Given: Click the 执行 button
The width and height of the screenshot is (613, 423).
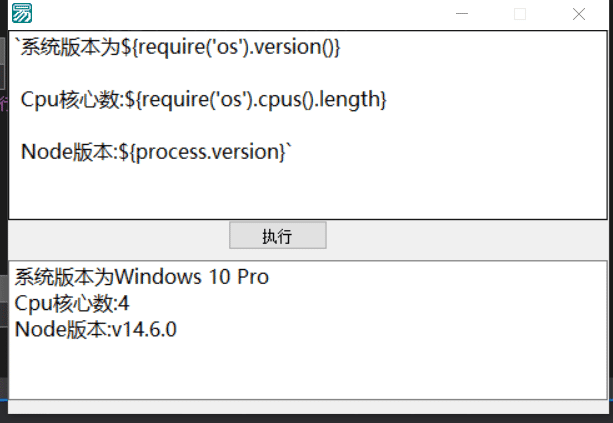Looking at the screenshot, I should 278,235.
